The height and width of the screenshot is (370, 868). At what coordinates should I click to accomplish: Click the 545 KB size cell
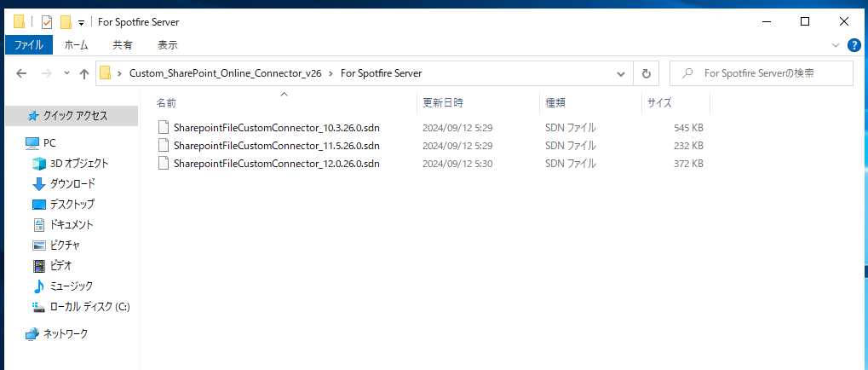(688, 128)
